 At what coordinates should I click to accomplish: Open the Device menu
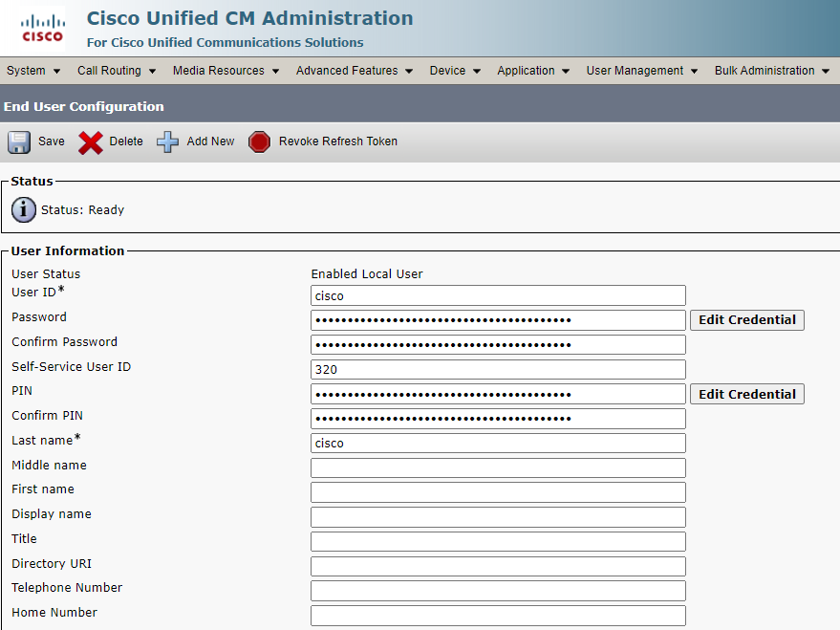click(455, 71)
